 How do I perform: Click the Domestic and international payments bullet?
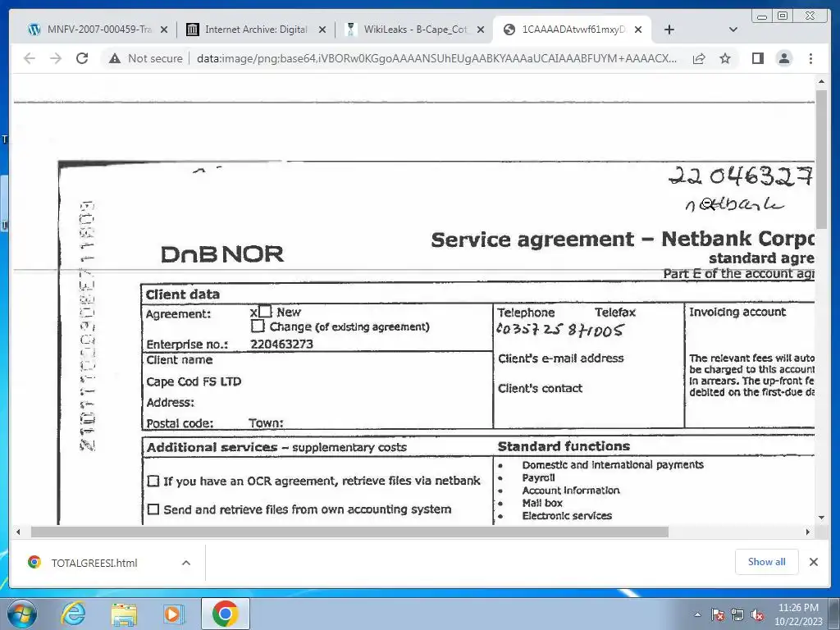click(x=613, y=465)
